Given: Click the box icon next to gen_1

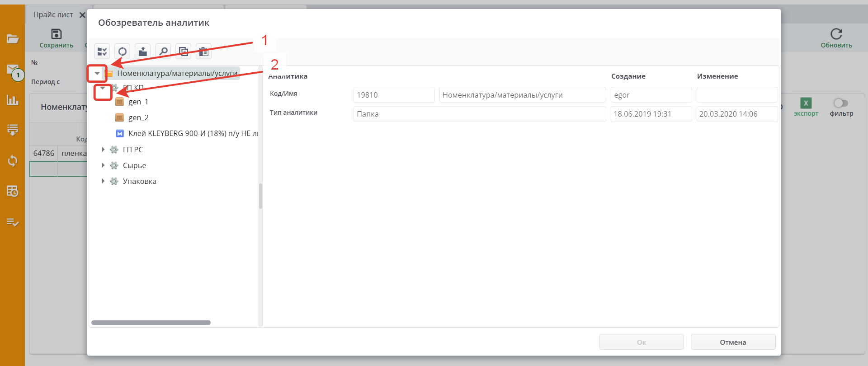Looking at the screenshot, I should pyautogui.click(x=119, y=102).
